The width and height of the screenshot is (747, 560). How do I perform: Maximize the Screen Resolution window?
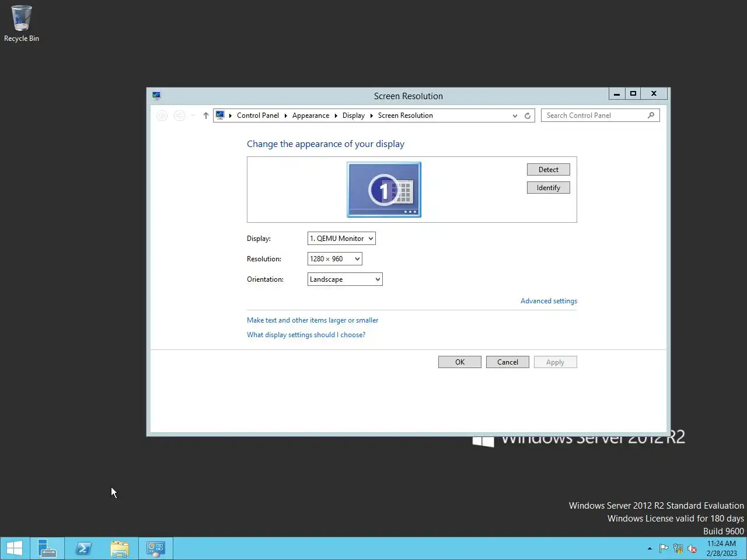point(633,94)
